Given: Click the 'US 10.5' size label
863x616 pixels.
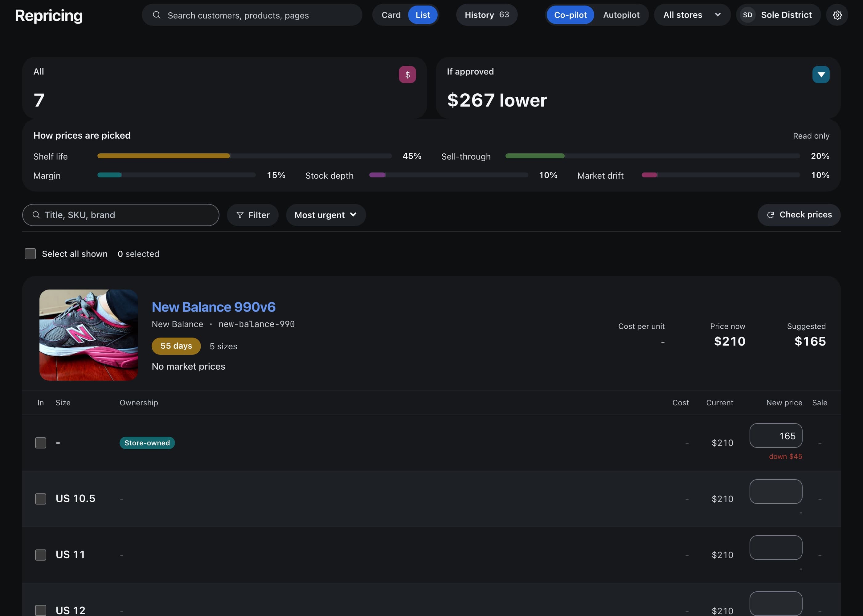Looking at the screenshot, I should 76,498.
